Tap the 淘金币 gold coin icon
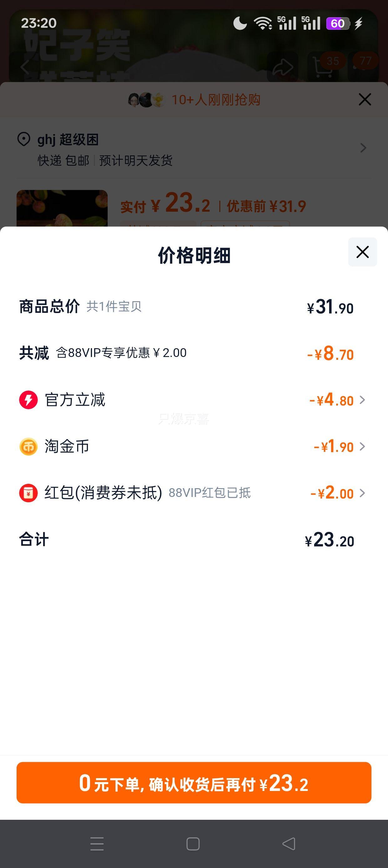This screenshot has width=388, height=868. pyautogui.click(x=28, y=447)
